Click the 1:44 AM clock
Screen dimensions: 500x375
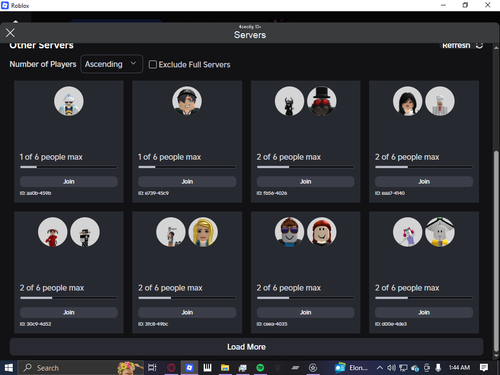(x=459, y=367)
